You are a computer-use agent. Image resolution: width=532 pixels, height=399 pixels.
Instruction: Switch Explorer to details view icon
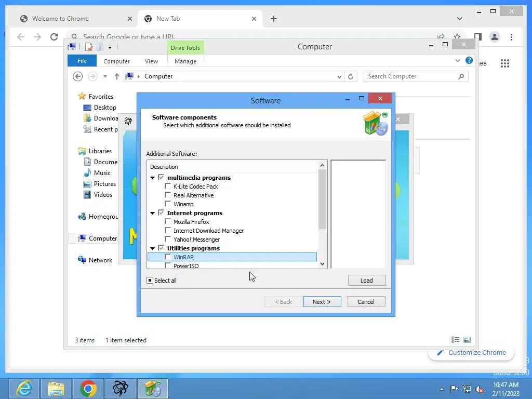455,340
